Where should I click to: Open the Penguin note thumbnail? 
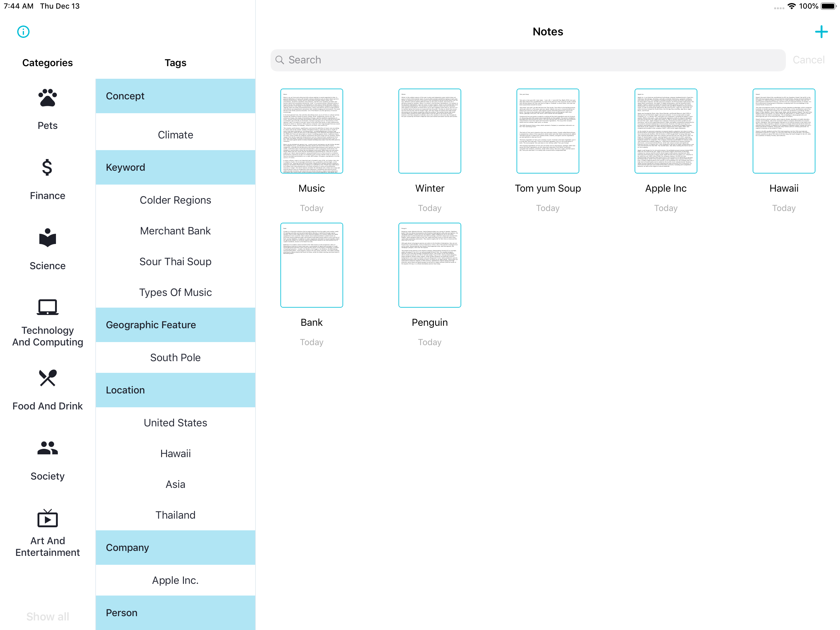[430, 265]
